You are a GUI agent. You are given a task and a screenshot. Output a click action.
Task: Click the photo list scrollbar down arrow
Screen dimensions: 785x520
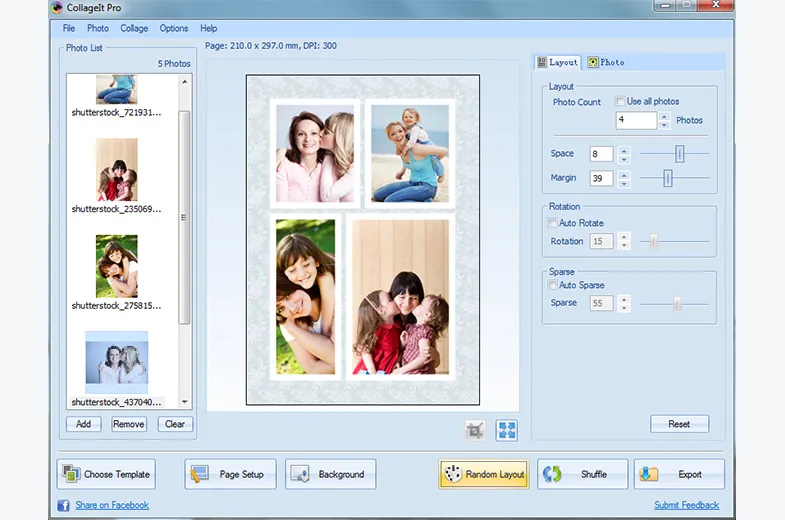(x=185, y=401)
